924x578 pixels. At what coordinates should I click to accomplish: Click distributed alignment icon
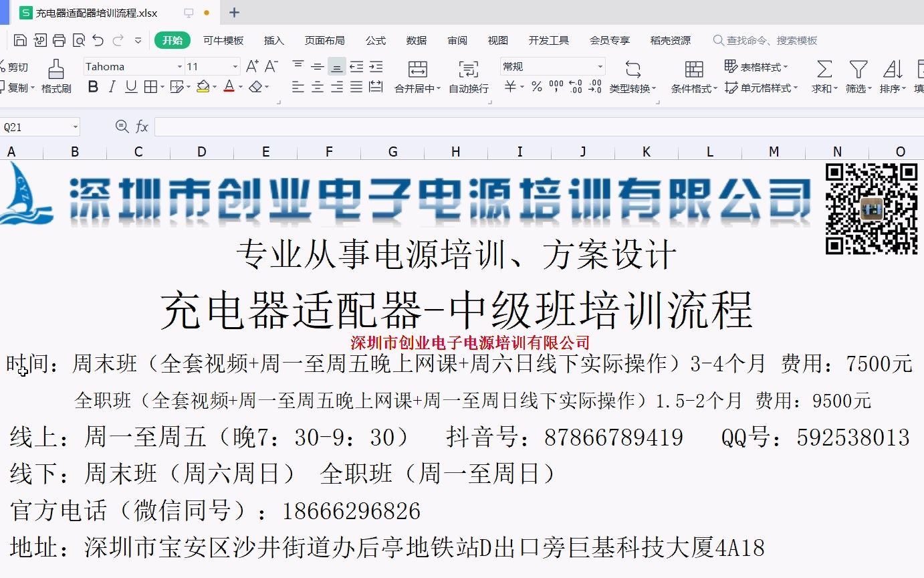pos(376,87)
